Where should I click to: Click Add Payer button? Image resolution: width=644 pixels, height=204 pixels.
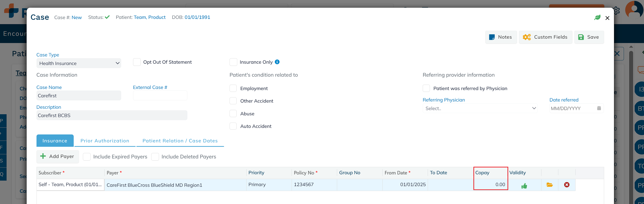click(57, 157)
